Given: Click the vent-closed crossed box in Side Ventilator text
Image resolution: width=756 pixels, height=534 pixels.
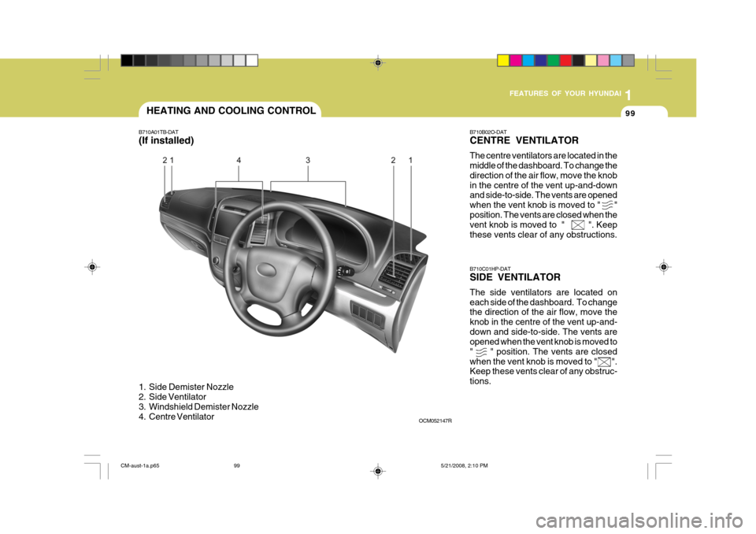Looking at the screenshot, I should [x=604, y=362].
